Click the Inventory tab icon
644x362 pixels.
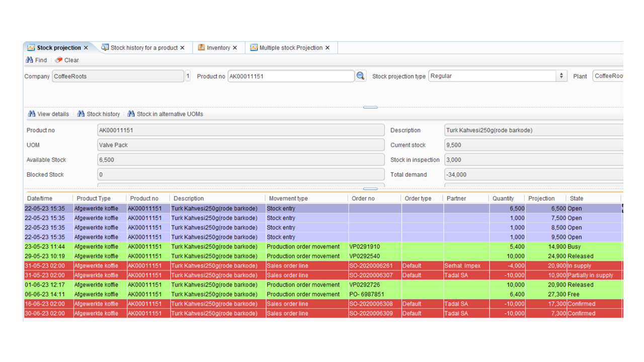[201, 48]
